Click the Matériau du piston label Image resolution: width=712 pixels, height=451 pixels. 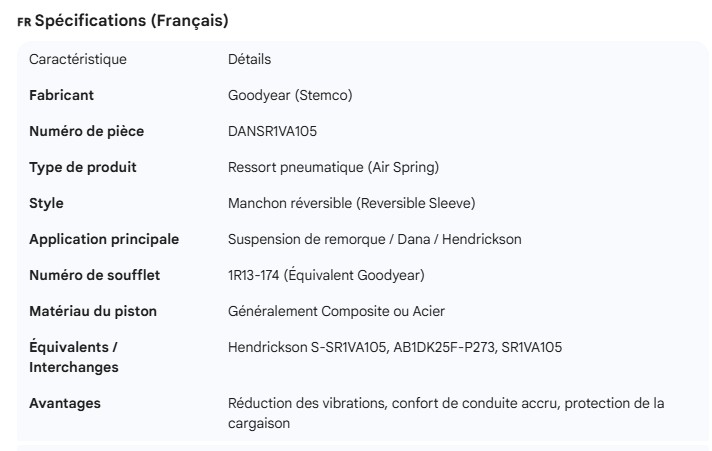pyautogui.click(x=93, y=311)
